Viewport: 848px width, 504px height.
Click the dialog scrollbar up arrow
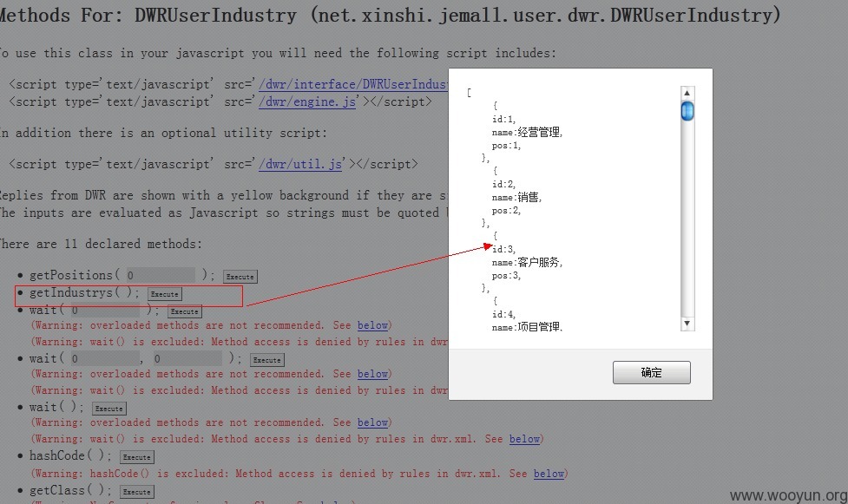coord(687,93)
